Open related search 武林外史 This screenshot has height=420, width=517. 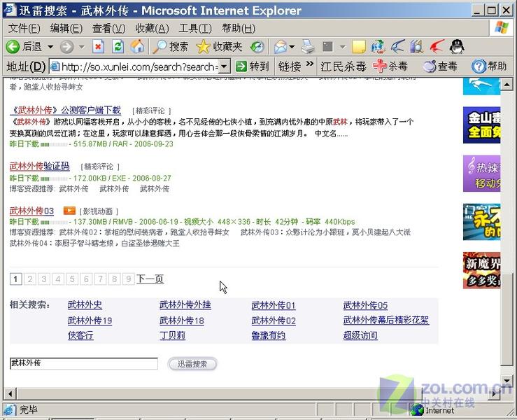[x=85, y=304]
